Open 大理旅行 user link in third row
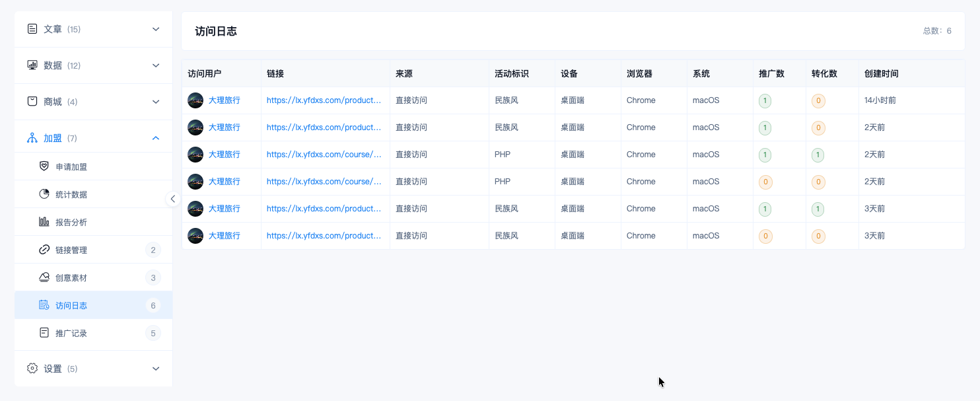This screenshot has width=980, height=401. [225, 155]
